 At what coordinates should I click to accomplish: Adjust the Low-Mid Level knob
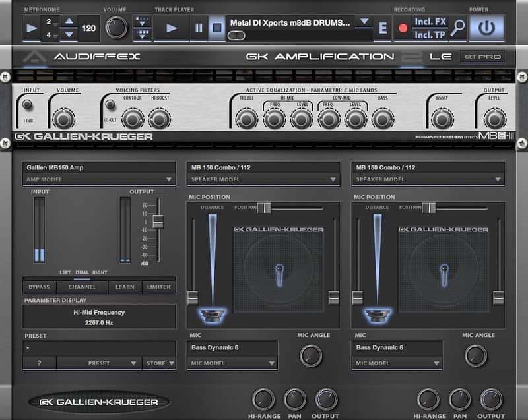coord(356,119)
